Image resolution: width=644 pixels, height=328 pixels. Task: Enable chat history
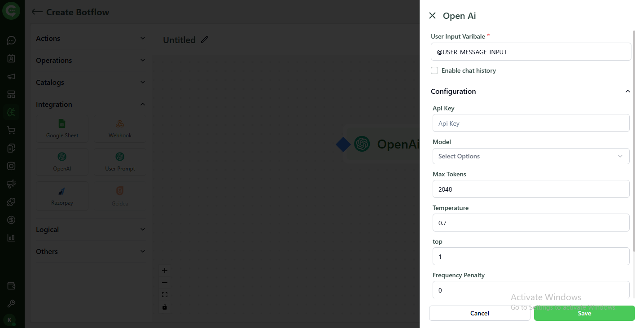pyautogui.click(x=434, y=70)
